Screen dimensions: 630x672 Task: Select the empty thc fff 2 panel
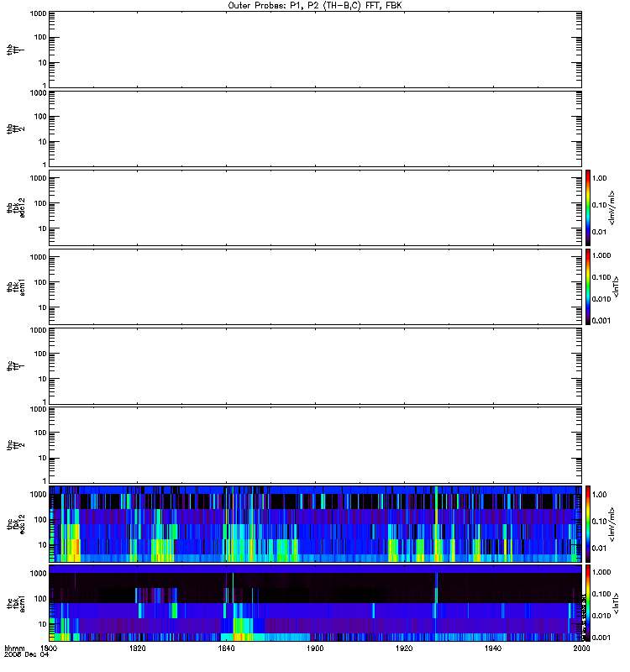click(x=315, y=445)
